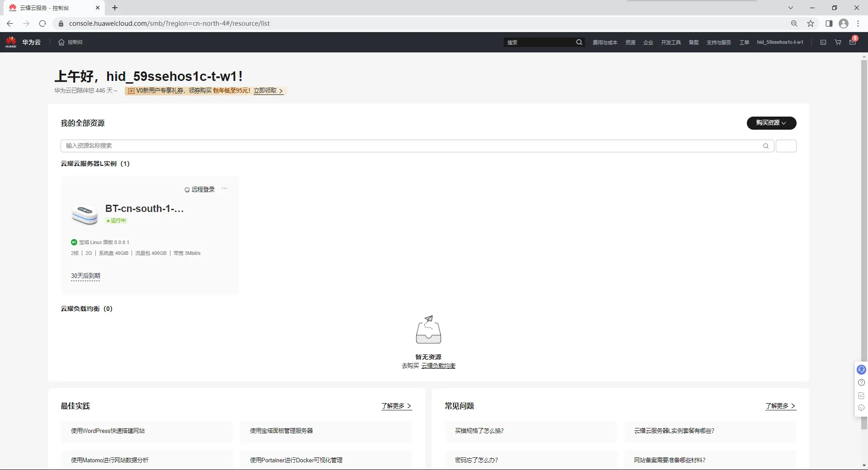Open the browser zoom magnifier icon
Viewport: 868px width, 470px height.
tap(794, 23)
